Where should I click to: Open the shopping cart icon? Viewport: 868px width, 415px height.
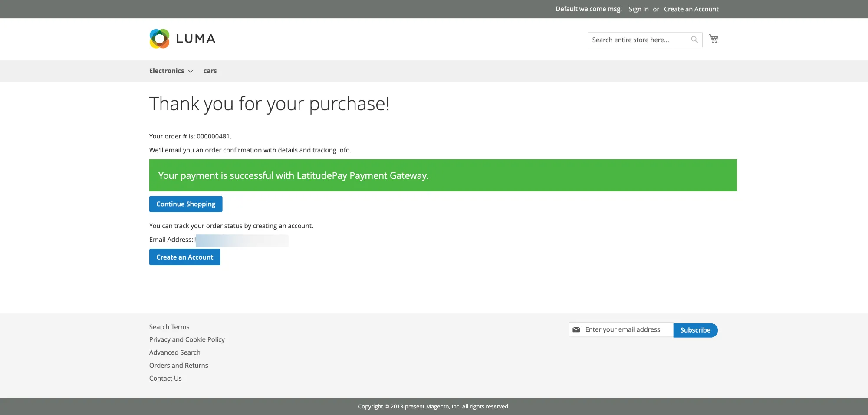(713, 39)
